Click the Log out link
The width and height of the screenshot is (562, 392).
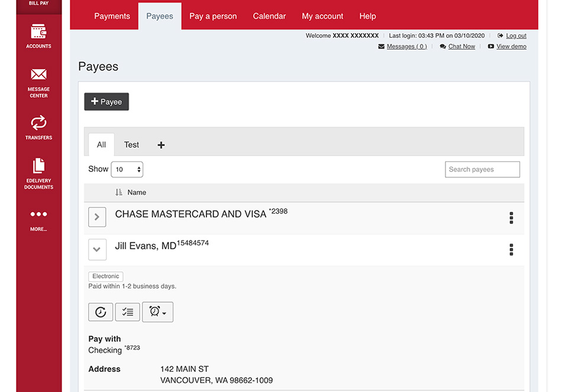tap(516, 36)
